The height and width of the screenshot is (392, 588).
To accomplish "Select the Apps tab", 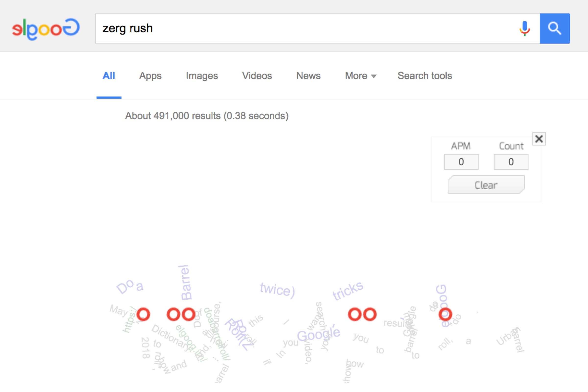I will coord(150,76).
